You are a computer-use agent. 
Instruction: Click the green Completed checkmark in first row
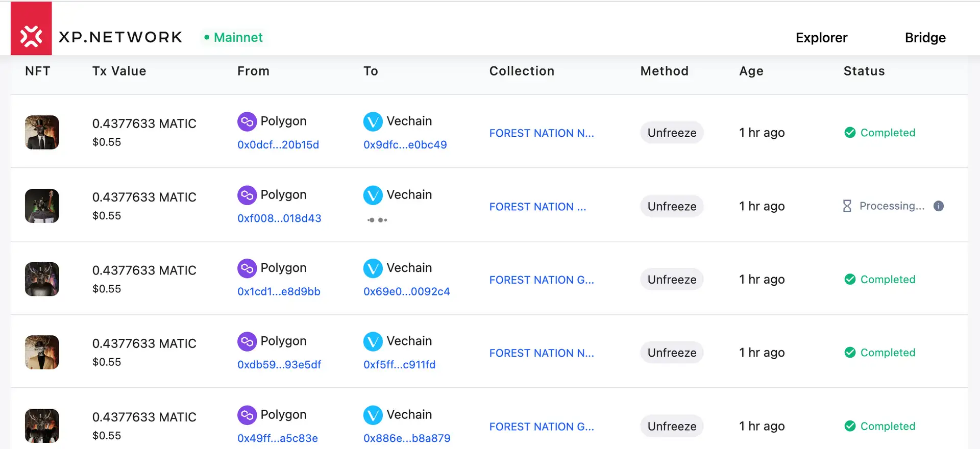pos(850,133)
